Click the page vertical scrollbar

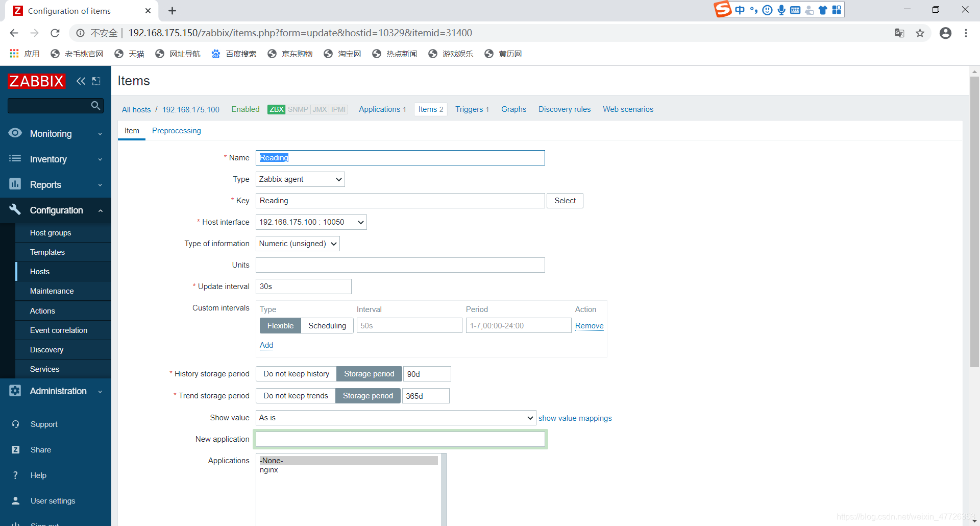(x=974, y=222)
